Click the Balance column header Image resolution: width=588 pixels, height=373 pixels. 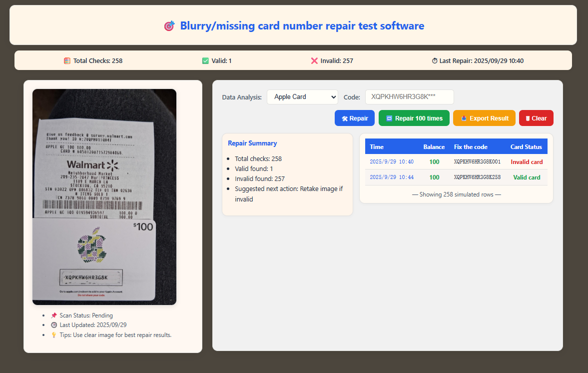(434, 147)
